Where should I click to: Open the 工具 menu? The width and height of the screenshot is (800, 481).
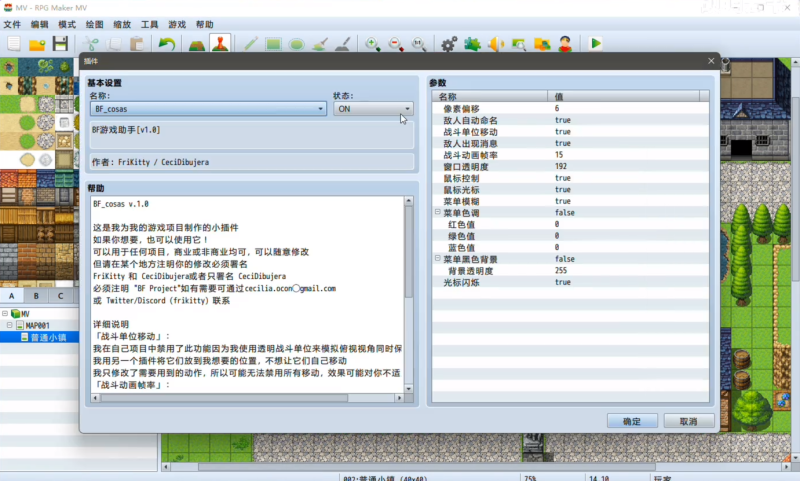(x=149, y=24)
